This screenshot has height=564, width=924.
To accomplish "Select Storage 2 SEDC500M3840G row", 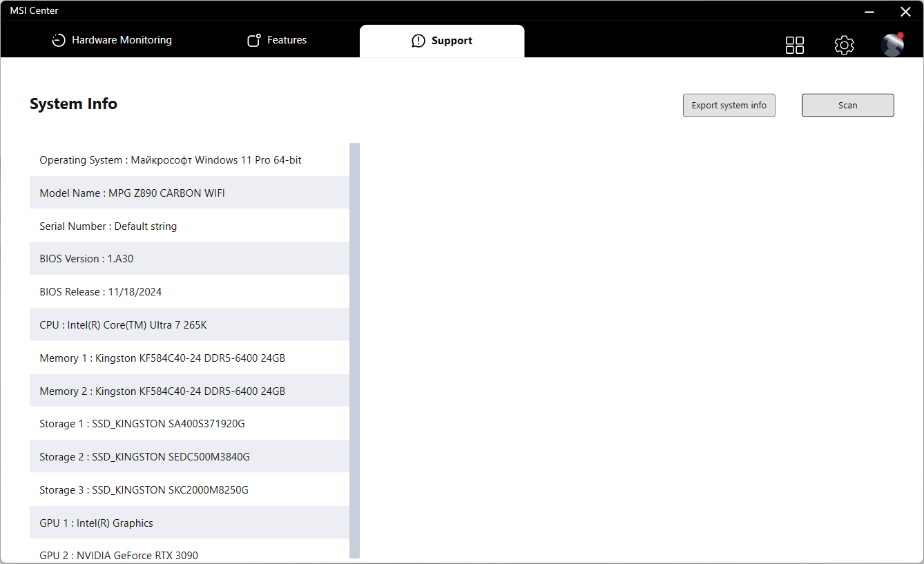I will coord(189,456).
